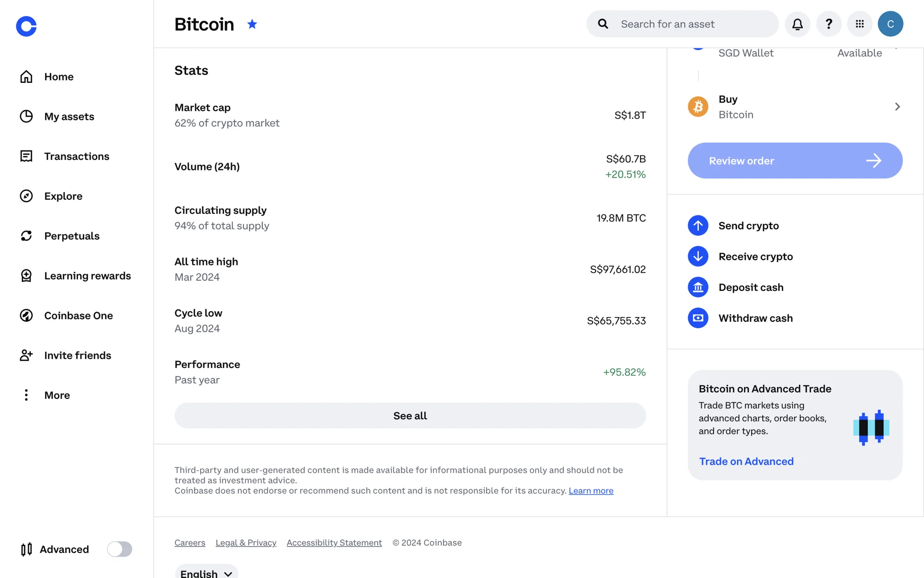
Task: Expand the Buy Bitcoin chevron
Action: pyautogui.click(x=897, y=107)
